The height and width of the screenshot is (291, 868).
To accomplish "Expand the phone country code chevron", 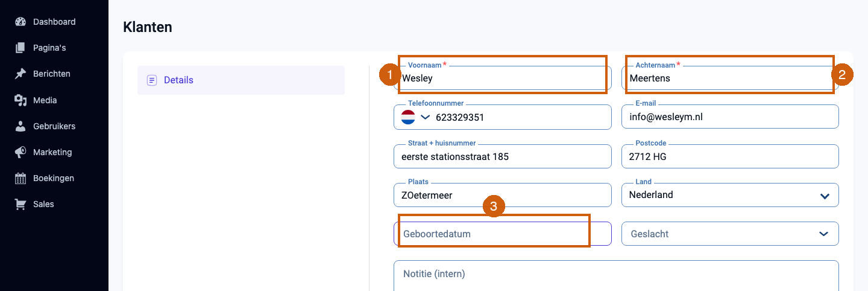I will [x=426, y=117].
